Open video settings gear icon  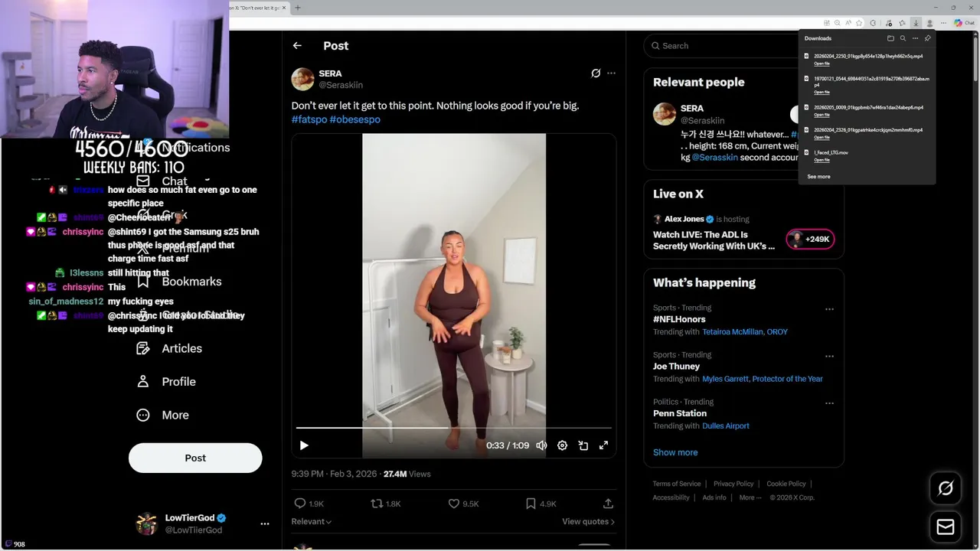coord(562,445)
